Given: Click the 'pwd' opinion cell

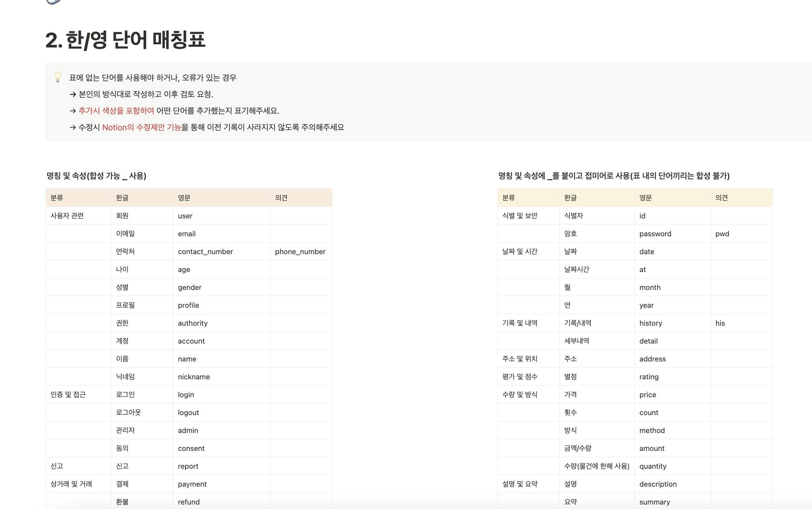Looking at the screenshot, I should 722,234.
